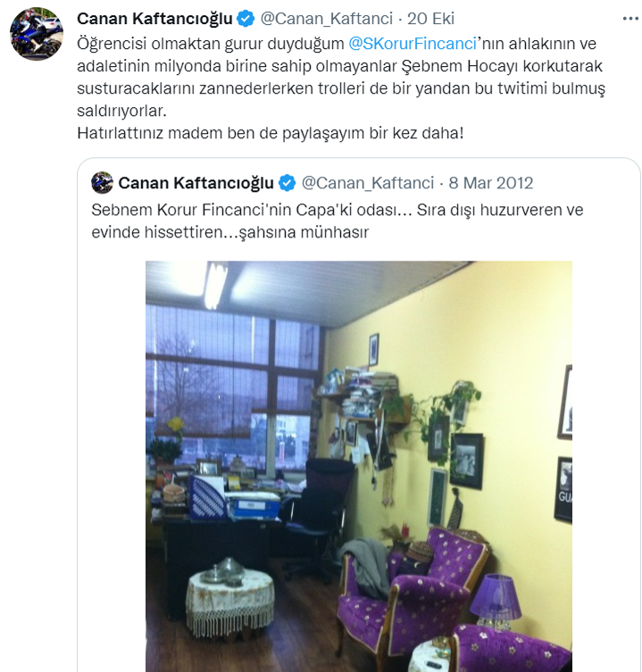
Task: Click the verified badge next to main author name
Action: point(246,19)
